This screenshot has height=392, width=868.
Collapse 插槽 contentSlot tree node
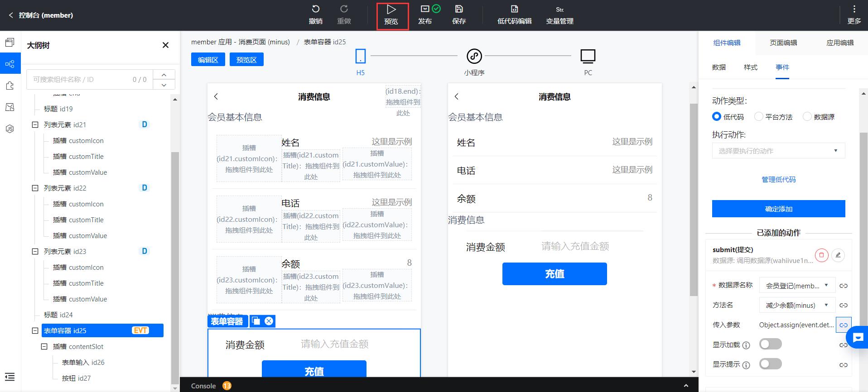[44, 346]
